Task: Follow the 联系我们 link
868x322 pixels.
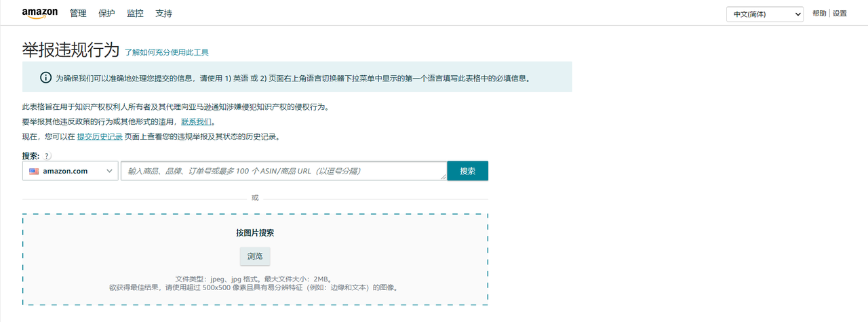Action: pyautogui.click(x=197, y=122)
